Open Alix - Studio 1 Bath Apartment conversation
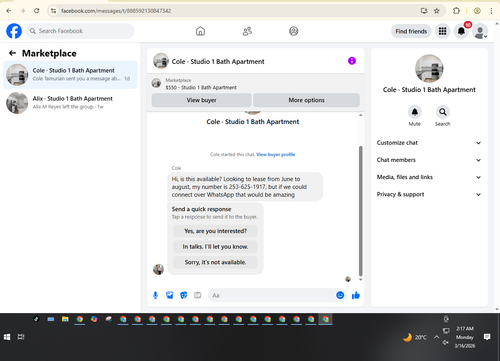The height and width of the screenshot is (361, 500). 70,103
